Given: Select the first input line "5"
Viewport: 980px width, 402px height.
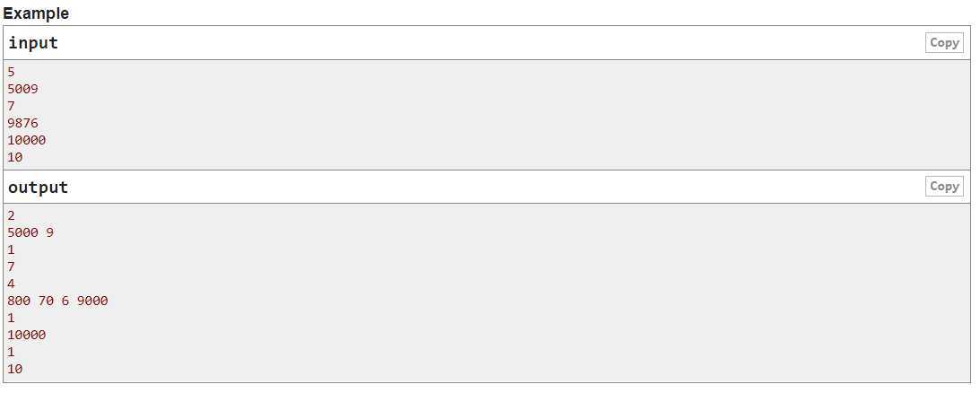Looking at the screenshot, I should (11, 72).
